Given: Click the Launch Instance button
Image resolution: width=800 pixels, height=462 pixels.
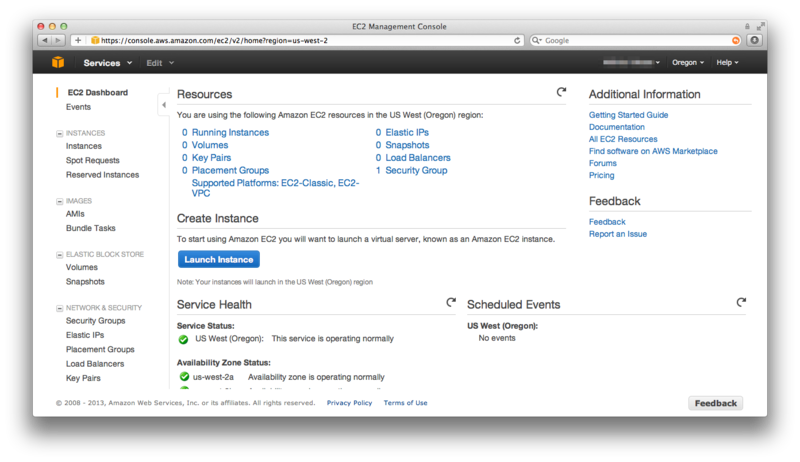Looking at the screenshot, I should pyautogui.click(x=219, y=259).
